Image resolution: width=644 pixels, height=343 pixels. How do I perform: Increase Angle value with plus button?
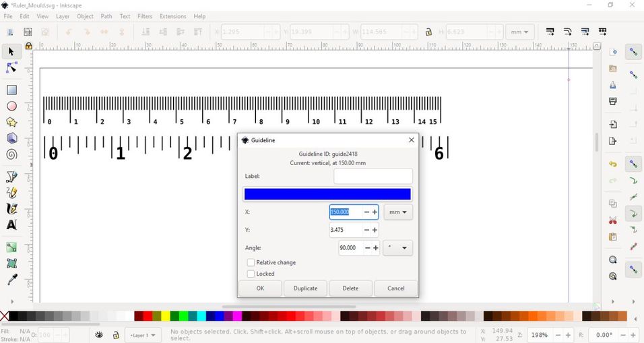pos(375,248)
